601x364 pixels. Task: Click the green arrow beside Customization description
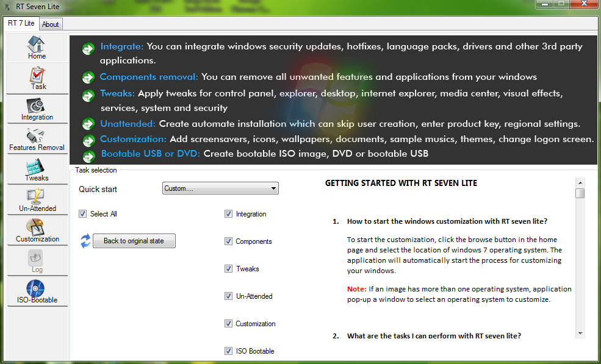tap(88, 141)
